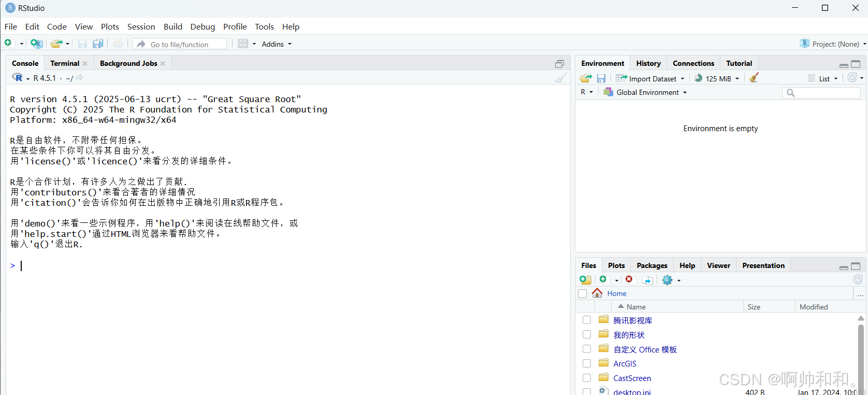
Task: Check the select-all files checkbox beside Home
Action: [x=582, y=293]
